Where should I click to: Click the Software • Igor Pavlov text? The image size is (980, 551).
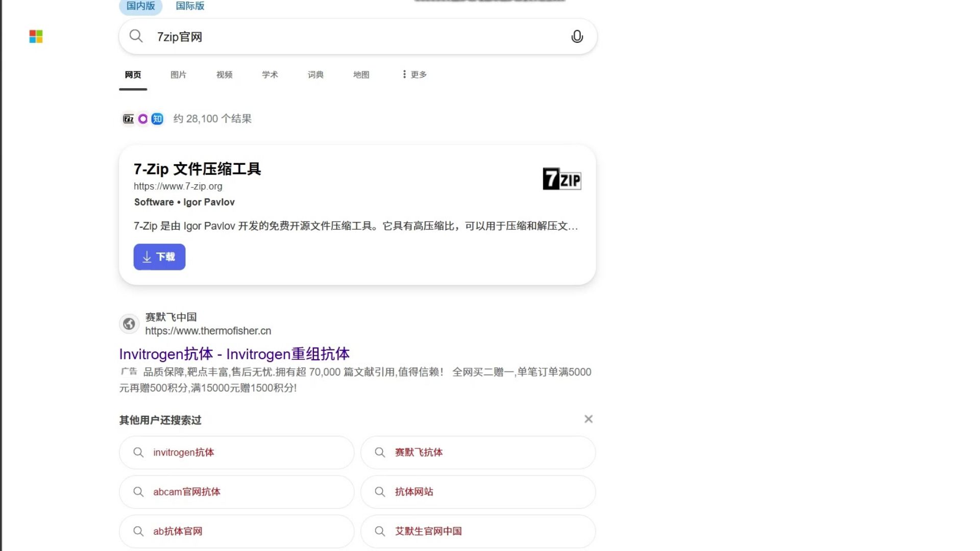point(184,202)
